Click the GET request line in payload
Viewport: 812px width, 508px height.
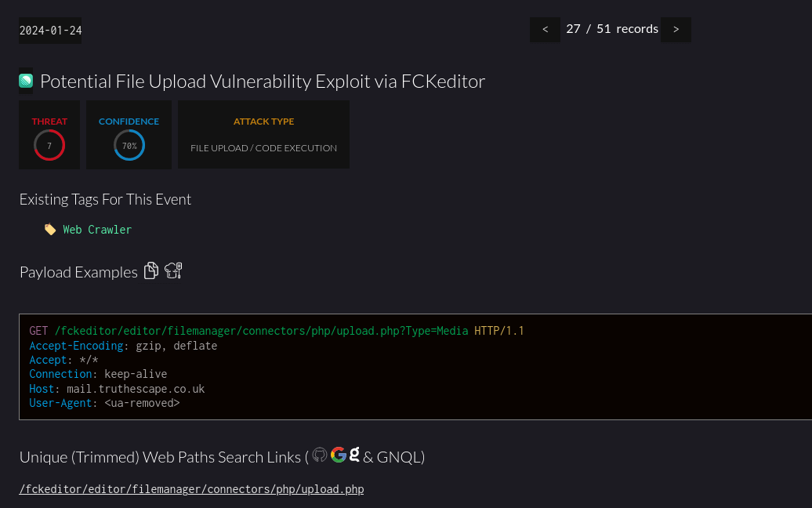(276, 331)
